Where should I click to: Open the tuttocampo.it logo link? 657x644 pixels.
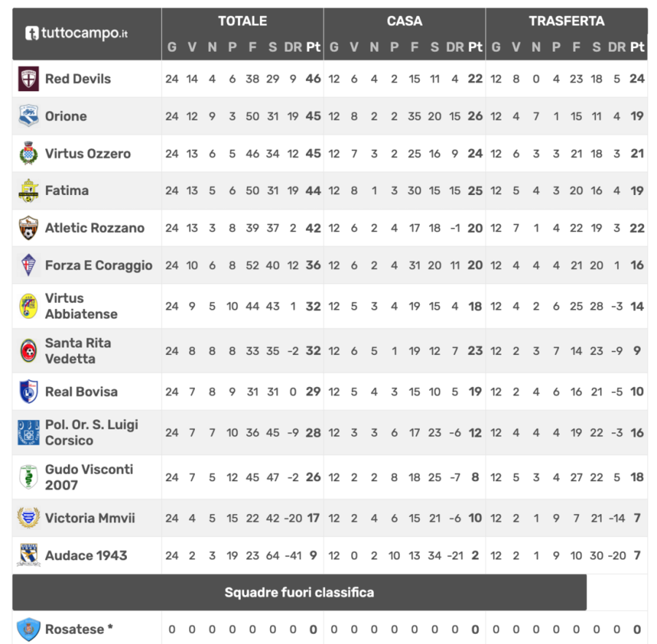pyautogui.click(x=77, y=33)
